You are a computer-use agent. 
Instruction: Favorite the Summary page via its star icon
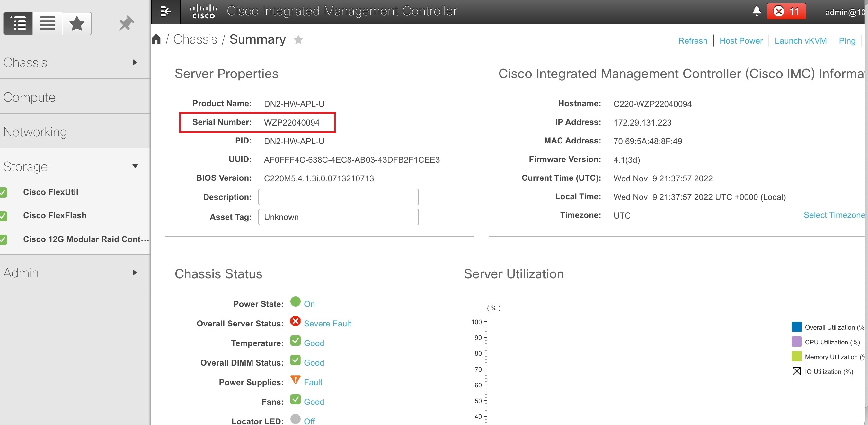[x=298, y=40]
